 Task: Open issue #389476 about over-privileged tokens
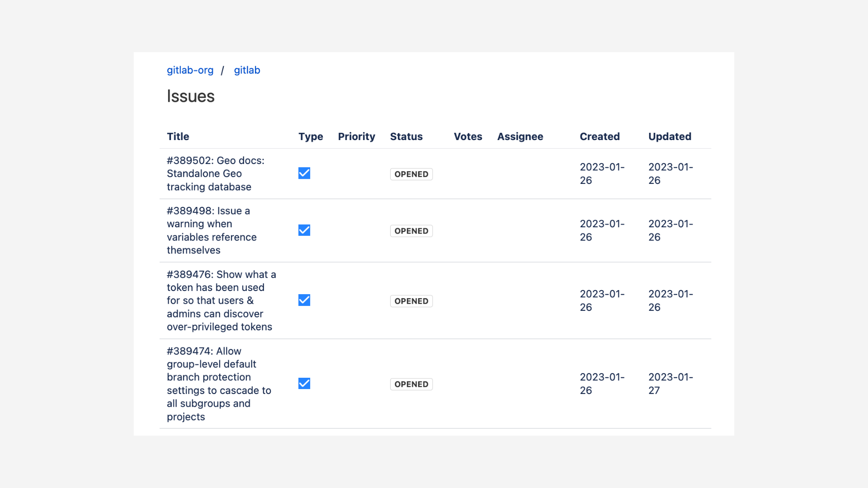pyautogui.click(x=221, y=300)
